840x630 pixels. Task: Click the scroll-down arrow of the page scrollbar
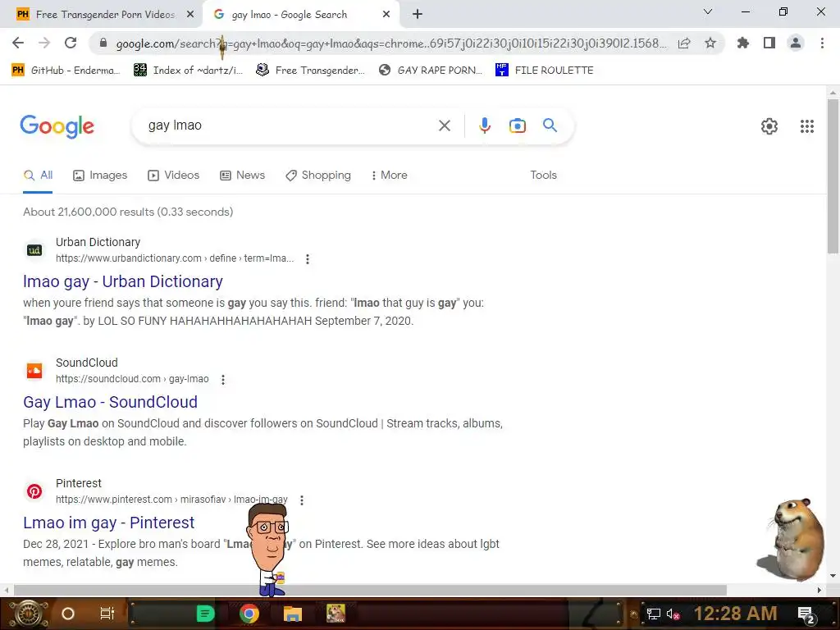pyautogui.click(x=833, y=576)
